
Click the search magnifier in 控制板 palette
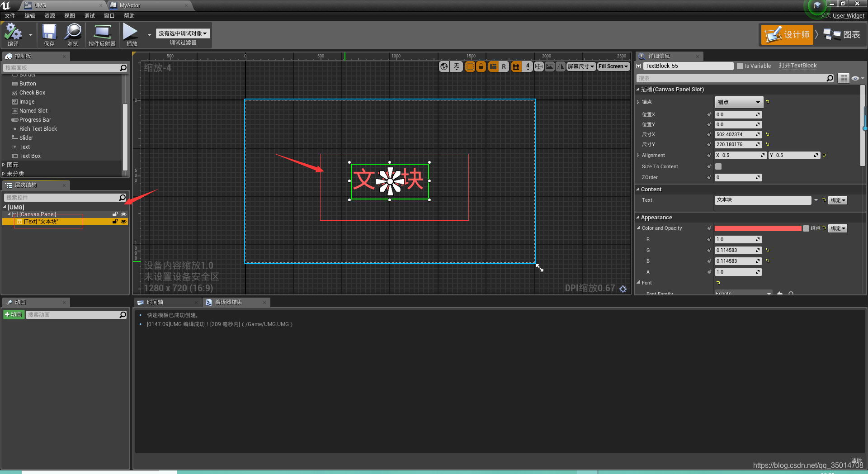[123, 68]
